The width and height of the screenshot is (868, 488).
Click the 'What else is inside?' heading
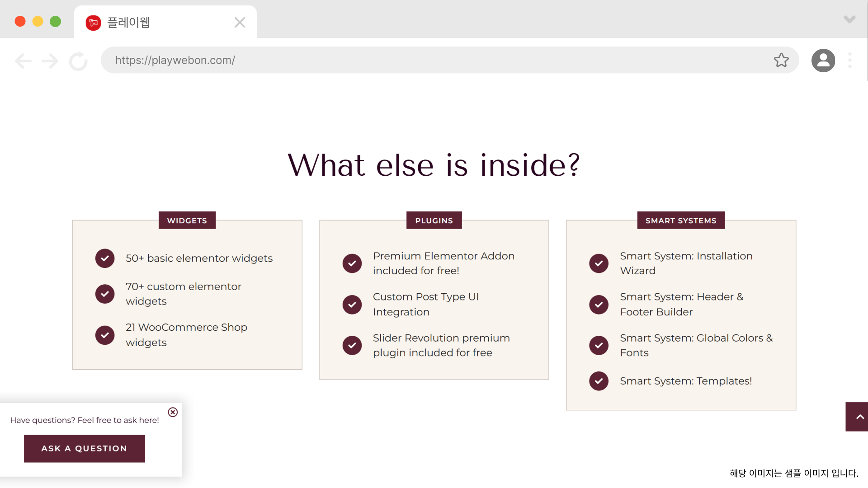click(434, 165)
